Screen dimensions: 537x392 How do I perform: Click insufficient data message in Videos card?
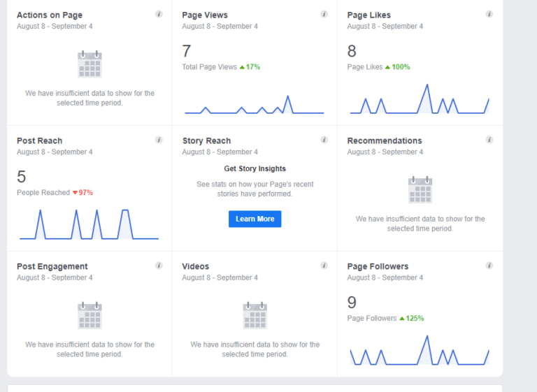[255, 349]
